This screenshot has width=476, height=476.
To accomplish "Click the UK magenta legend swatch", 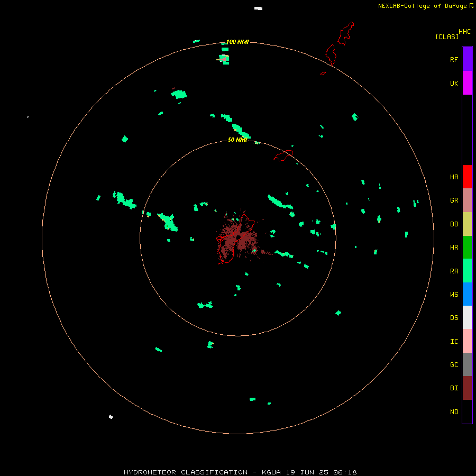I will point(467,83).
